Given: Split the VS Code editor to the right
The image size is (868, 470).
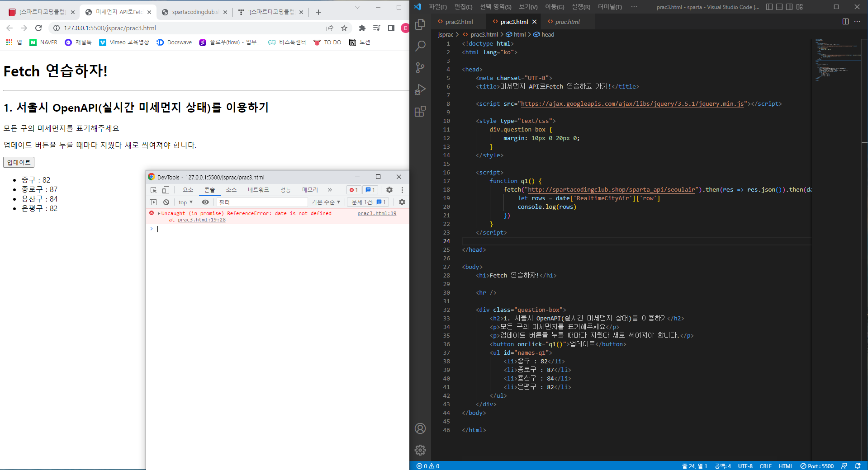Looking at the screenshot, I should point(845,22).
